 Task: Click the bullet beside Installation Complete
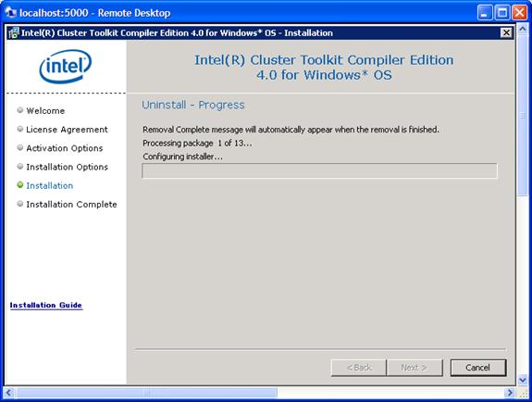pos(20,204)
